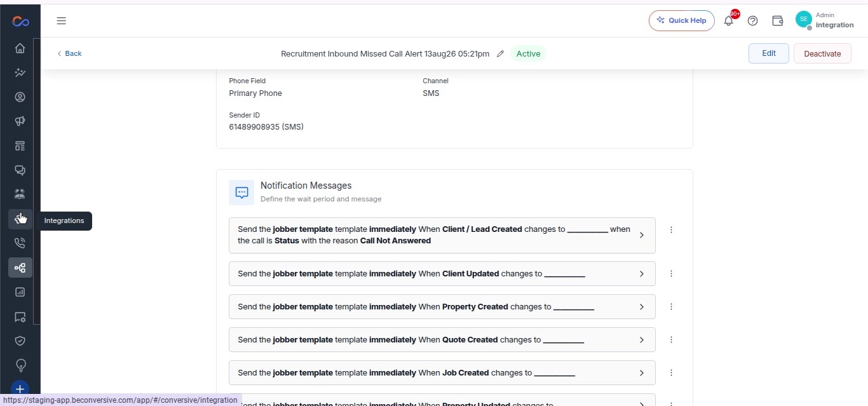Viewport: 868px width, 406px height.
Task: Open the reports chart sidebar icon
Action: (x=20, y=292)
